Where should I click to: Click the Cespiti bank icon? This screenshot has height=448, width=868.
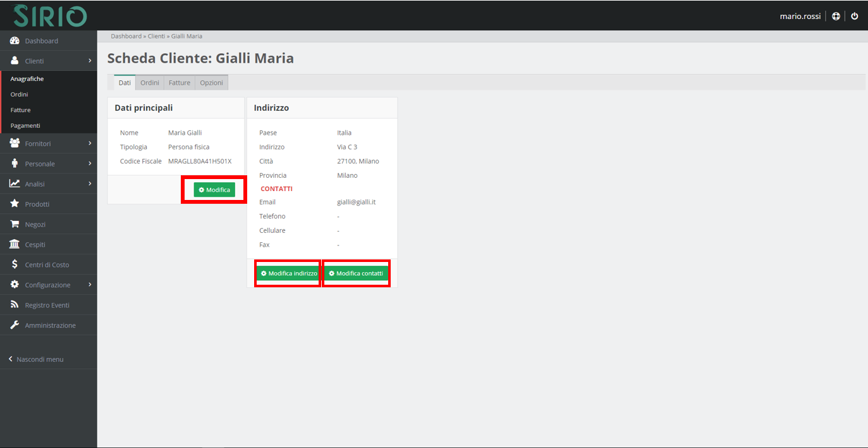pyautogui.click(x=14, y=244)
